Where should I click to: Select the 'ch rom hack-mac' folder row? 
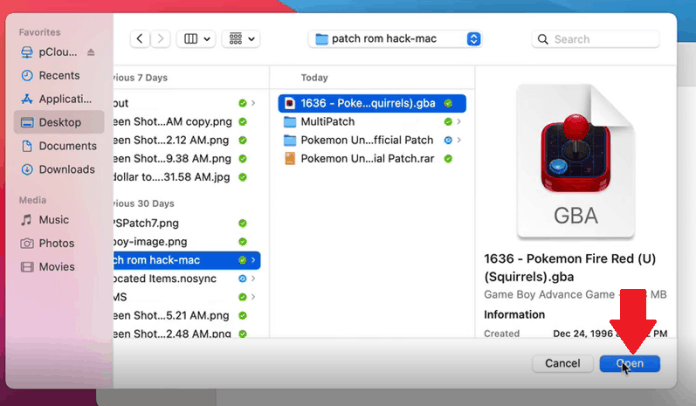click(x=186, y=260)
